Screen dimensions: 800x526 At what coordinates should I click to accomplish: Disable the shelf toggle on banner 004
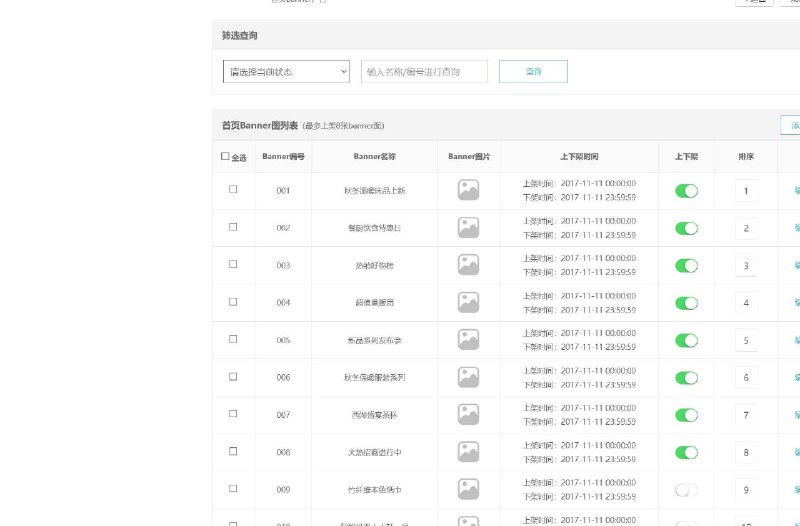coord(686,303)
